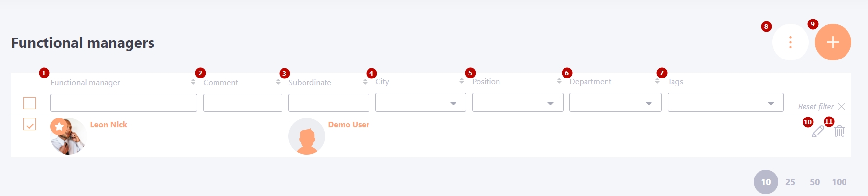Open the three-dot more options menu
Screen dimensions: 868x196
pos(790,42)
